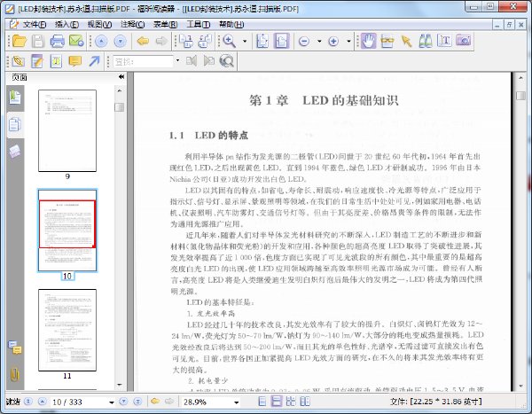Viewport: 532px width, 414px height.
Task: Open the binoculars search tool
Action: [x=425, y=41]
